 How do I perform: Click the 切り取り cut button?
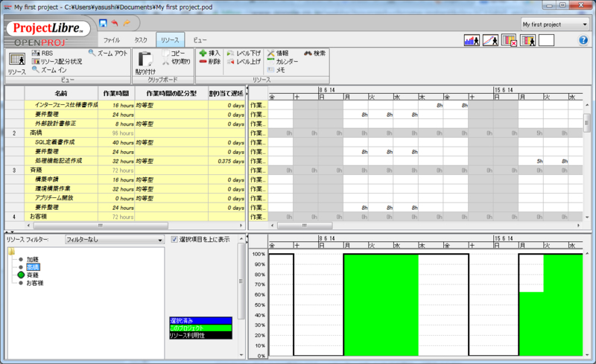point(177,62)
